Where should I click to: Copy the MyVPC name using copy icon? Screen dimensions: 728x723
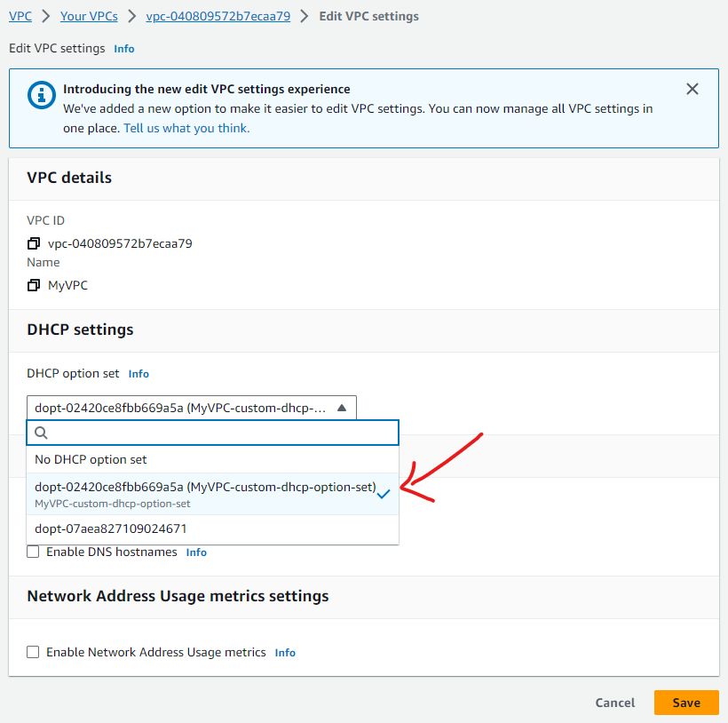point(34,285)
